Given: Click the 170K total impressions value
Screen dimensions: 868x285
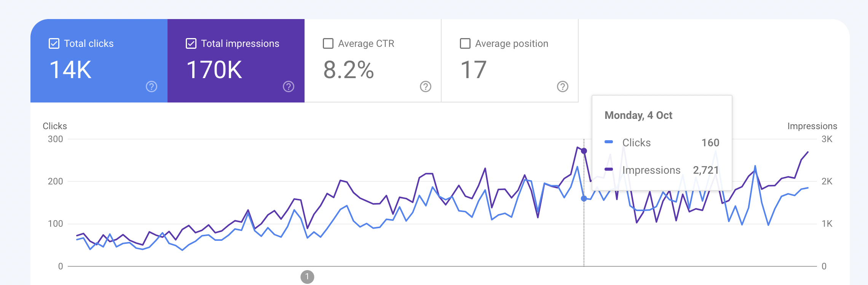Looking at the screenshot, I should [214, 70].
